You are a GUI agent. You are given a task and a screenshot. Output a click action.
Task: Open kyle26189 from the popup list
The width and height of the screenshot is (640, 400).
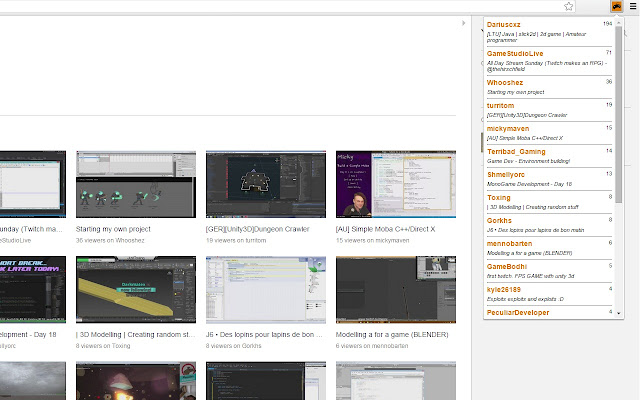click(x=503, y=289)
